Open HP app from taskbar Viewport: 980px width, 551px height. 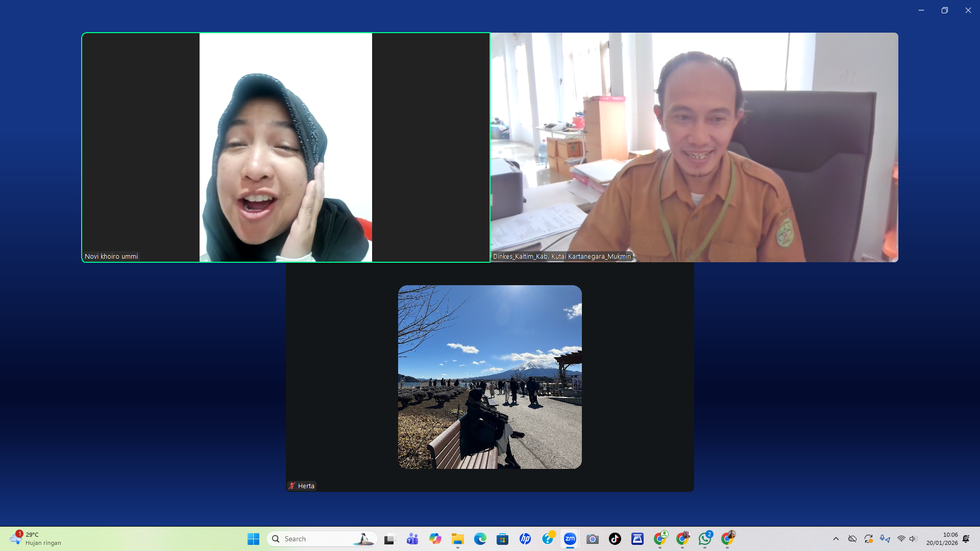click(x=525, y=539)
